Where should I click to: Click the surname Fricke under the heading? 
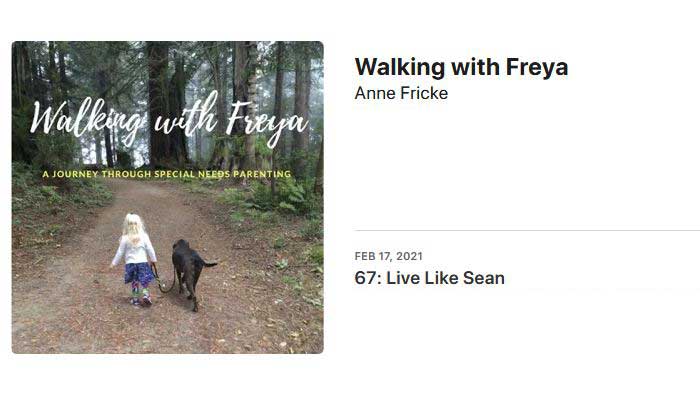click(424, 93)
